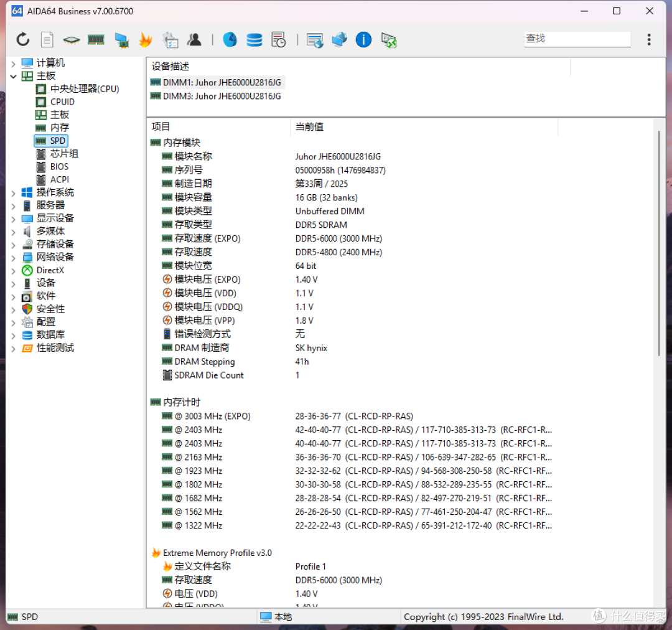672x630 pixels.
Task: Launch the stability test flame icon
Action: (146, 40)
